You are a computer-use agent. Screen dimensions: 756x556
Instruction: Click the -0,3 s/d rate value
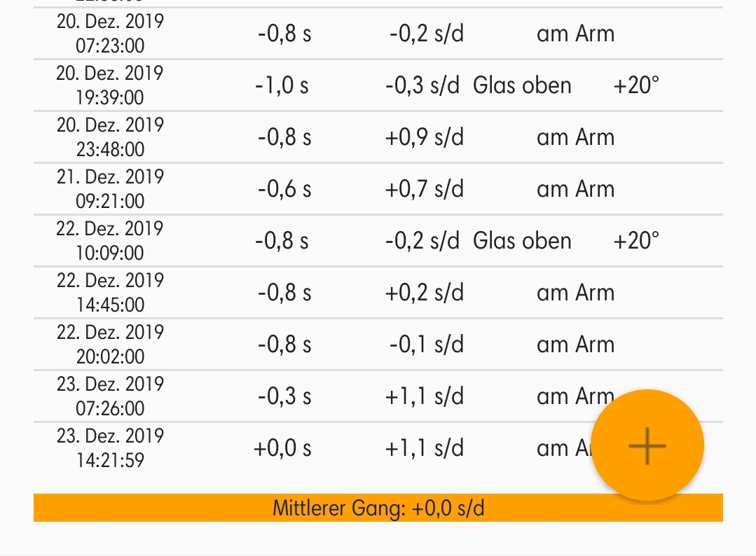(x=422, y=85)
